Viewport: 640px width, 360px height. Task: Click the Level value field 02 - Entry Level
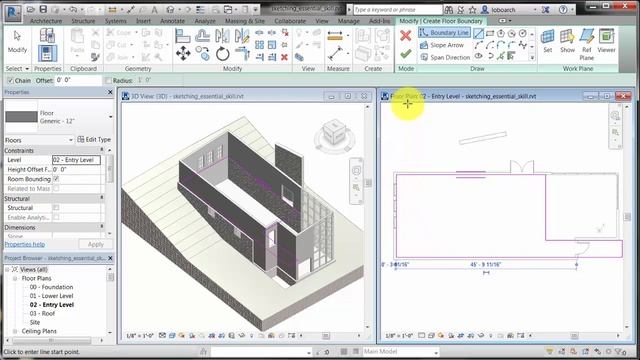[x=76, y=160]
